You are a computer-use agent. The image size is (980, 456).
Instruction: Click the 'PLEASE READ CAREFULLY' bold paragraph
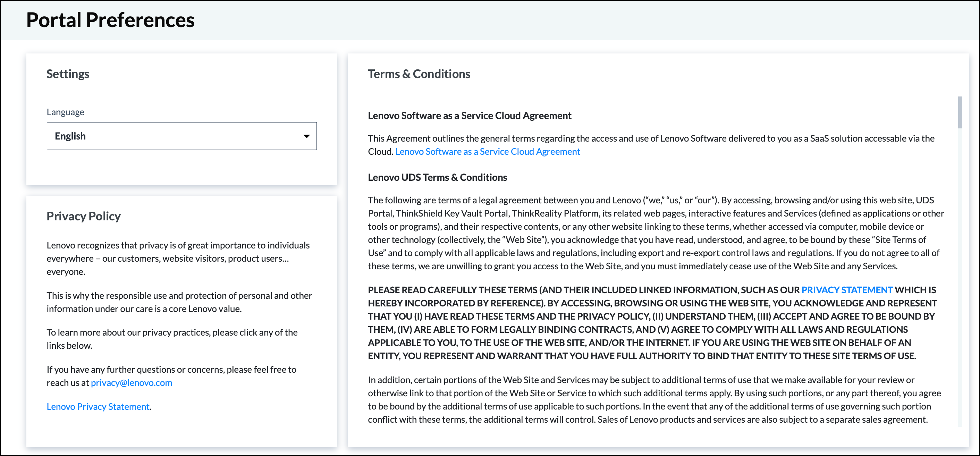click(x=652, y=323)
